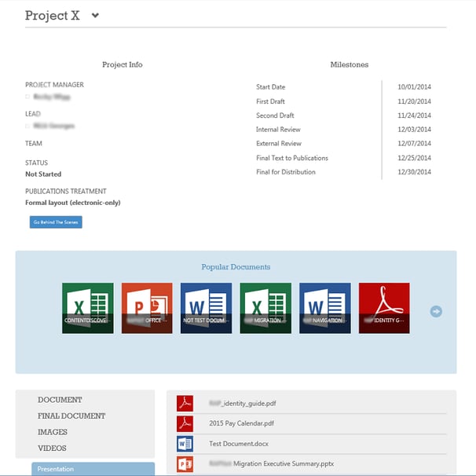Image resolution: width=476 pixels, height=476 pixels.
Task: Click Word icon beside Test Document.docx
Action: pyautogui.click(x=185, y=444)
